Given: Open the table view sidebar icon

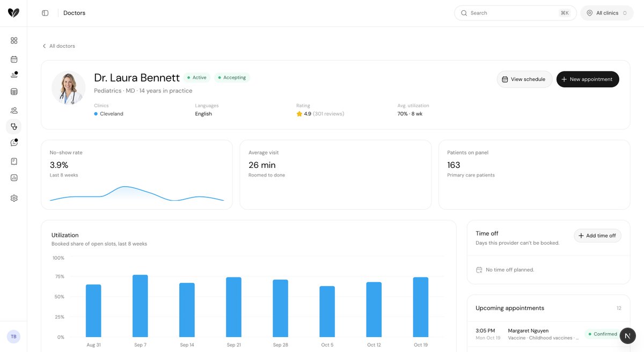Looking at the screenshot, I should coord(14,92).
